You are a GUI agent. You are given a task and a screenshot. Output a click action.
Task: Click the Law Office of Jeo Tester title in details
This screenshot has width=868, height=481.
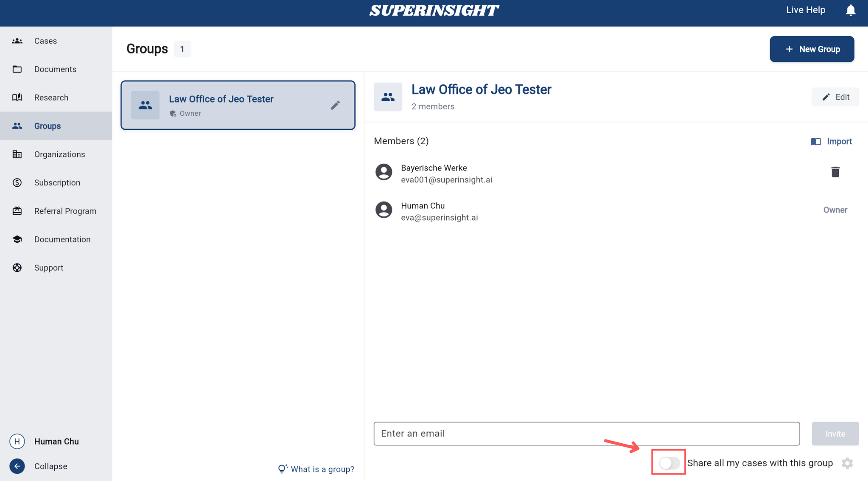(x=481, y=89)
